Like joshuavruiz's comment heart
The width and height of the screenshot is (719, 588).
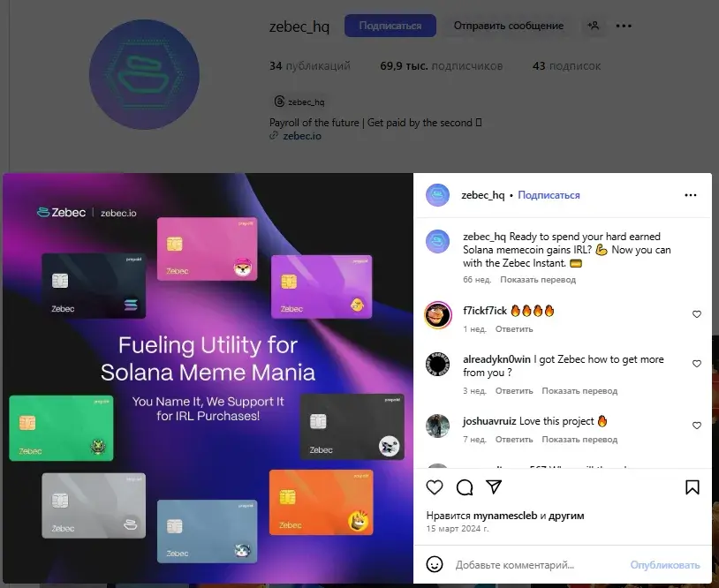[697, 426]
